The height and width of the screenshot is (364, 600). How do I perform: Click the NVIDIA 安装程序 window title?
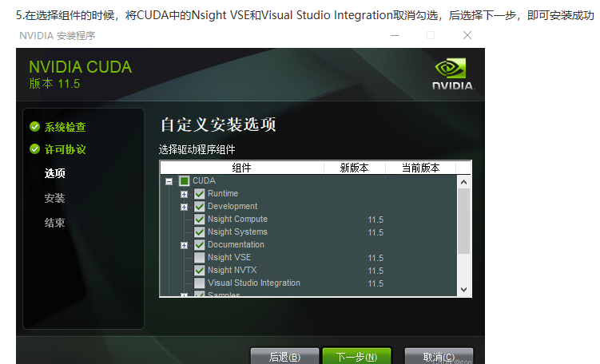pos(57,36)
